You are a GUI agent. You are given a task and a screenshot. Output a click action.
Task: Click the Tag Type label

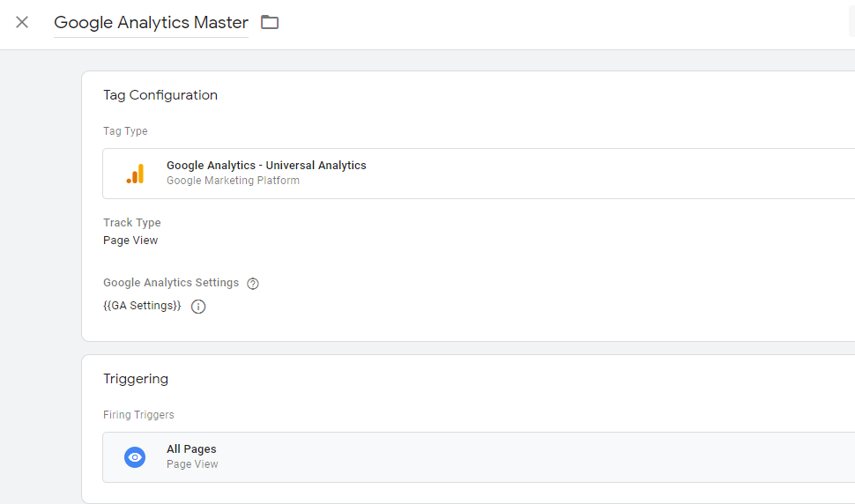tap(125, 131)
